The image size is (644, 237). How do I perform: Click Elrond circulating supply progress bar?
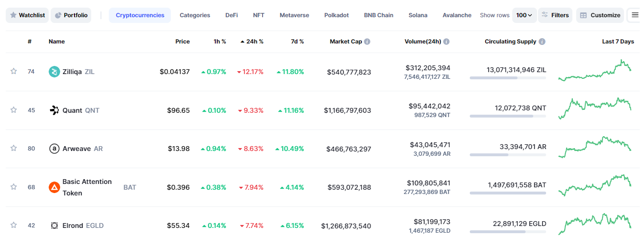click(508, 231)
